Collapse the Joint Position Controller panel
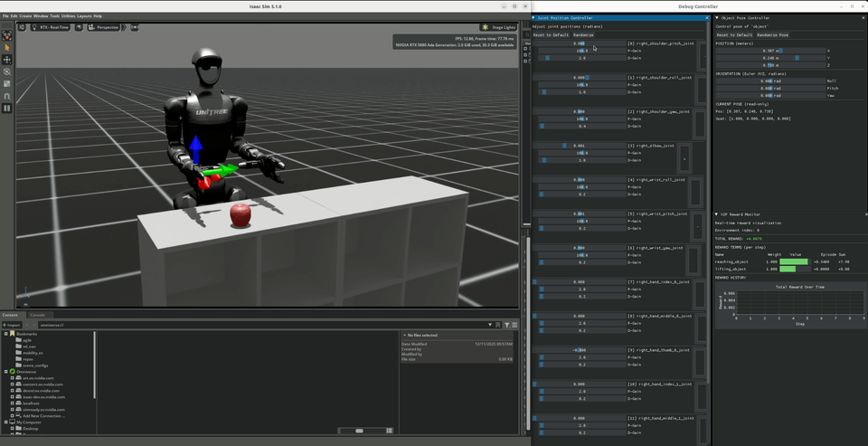This screenshot has height=446, width=868. coord(533,17)
